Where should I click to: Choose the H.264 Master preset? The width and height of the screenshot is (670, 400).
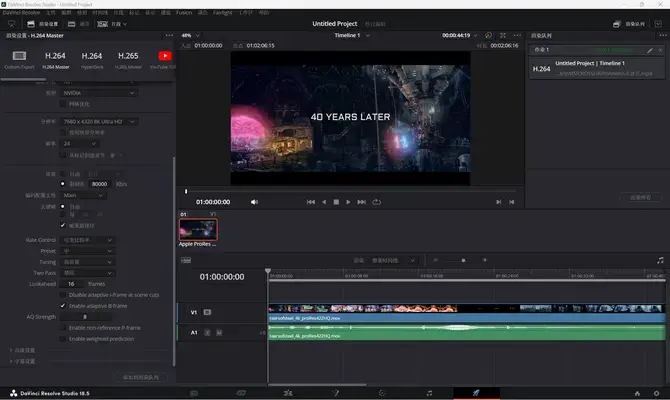(56, 59)
